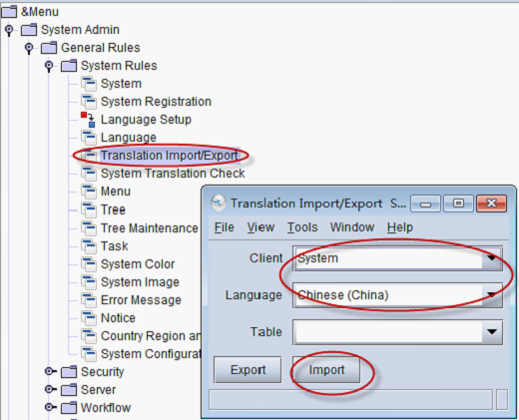Click the &Menu root folder icon
This screenshot has width=519, height=420.
coord(9,11)
